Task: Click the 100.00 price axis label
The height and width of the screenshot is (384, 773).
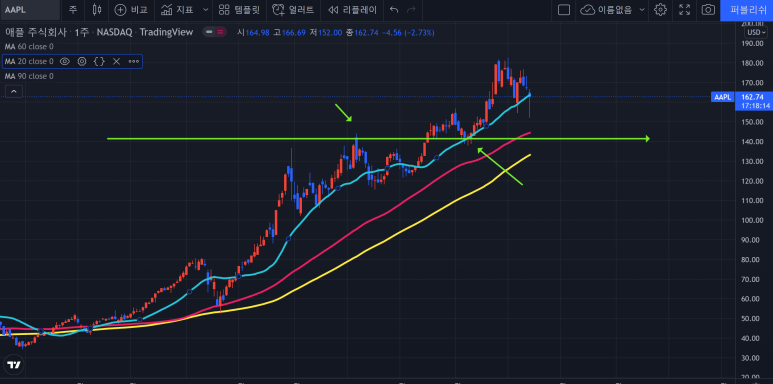Action: point(753,220)
